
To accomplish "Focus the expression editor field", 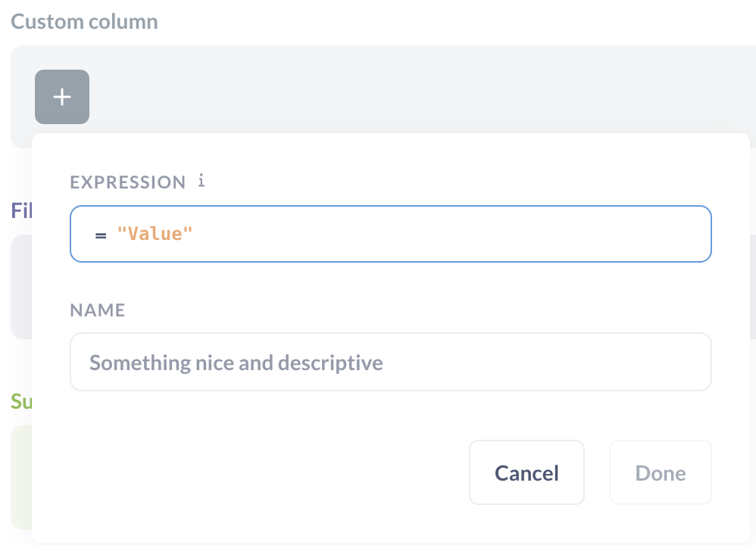I will 391,234.
